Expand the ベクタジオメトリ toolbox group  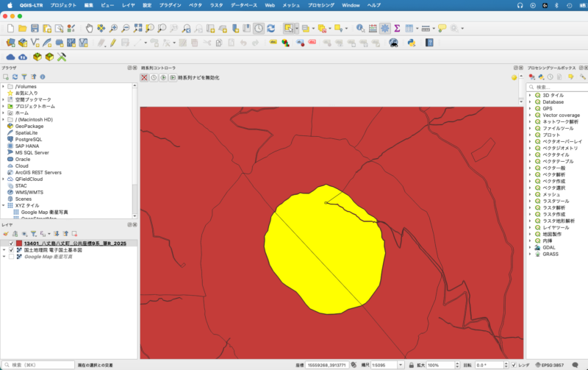(x=530, y=148)
